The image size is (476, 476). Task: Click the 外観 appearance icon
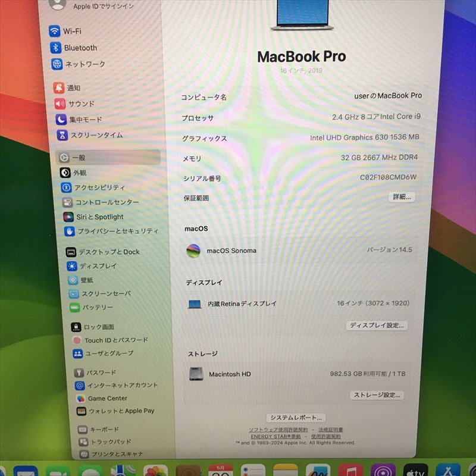click(x=65, y=173)
